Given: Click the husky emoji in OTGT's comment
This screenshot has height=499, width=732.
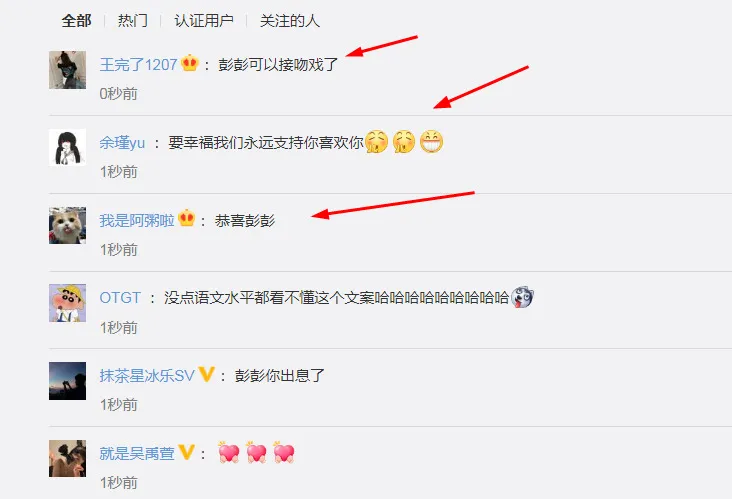Looking at the screenshot, I should pos(522,297).
